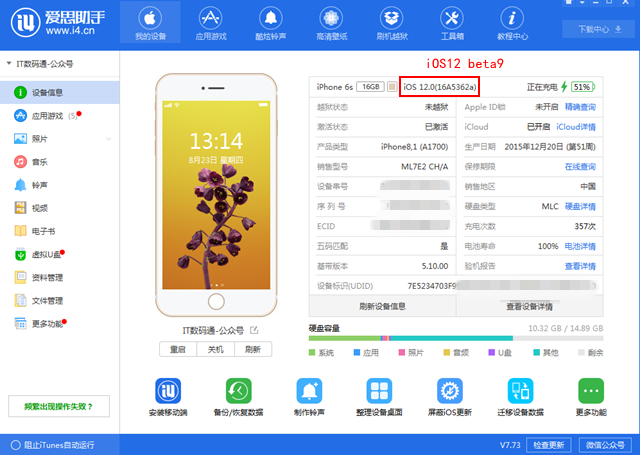Select 应用游戏 in sidebar

(x=60, y=116)
